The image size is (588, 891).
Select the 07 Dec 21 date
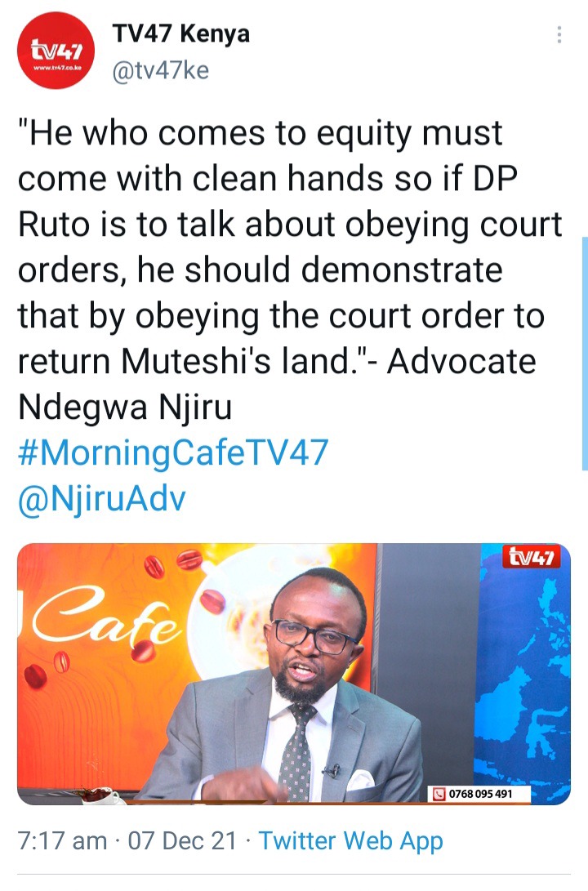coord(182,841)
